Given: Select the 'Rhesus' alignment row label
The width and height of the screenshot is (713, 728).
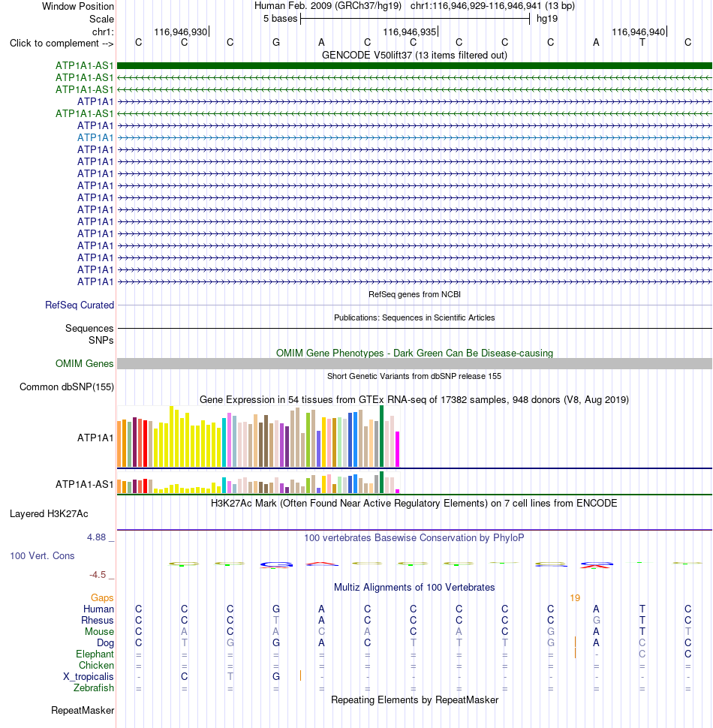Looking at the screenshot, I should click(x=98, y=620).
